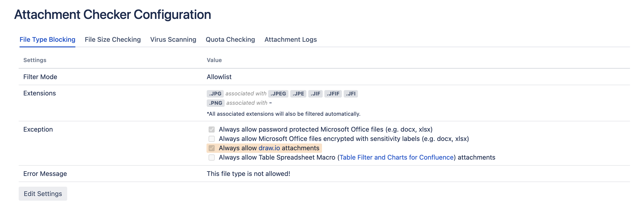
Task: Enable sensitivity labels encrypted files exception
Action: tap(211, 139)
